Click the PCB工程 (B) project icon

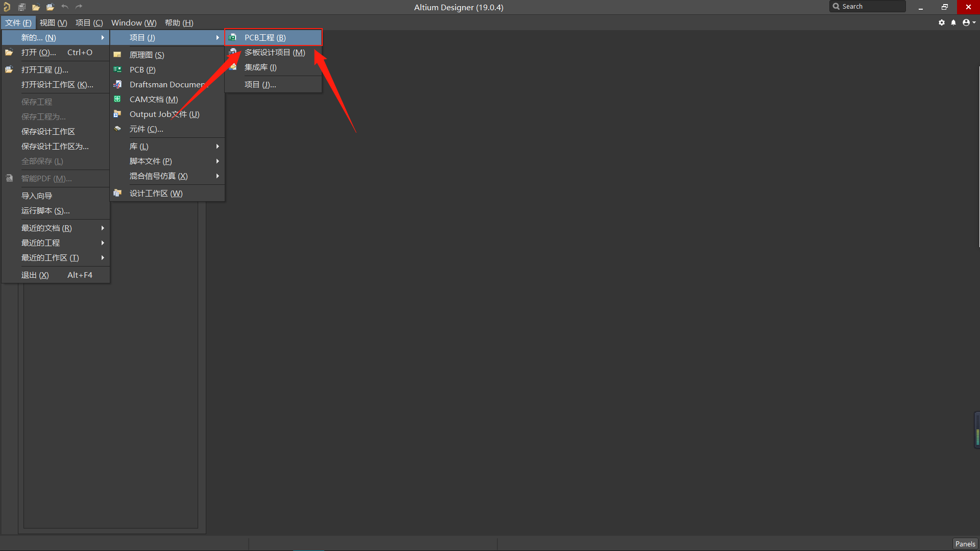[232, 37]
